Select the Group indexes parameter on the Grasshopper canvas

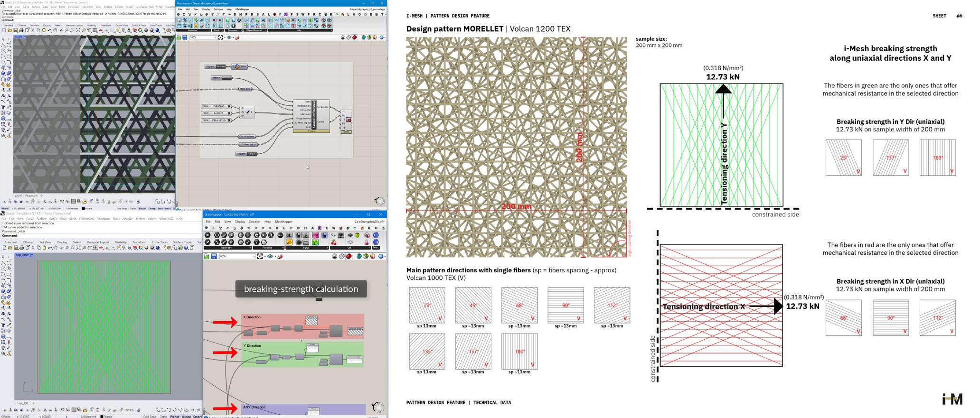[x=246, y=137]
